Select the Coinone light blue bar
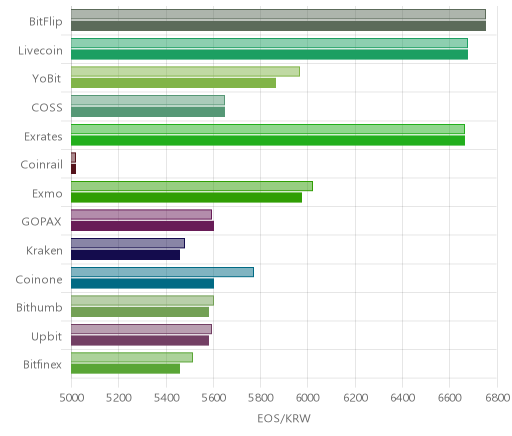 [162, 272]
